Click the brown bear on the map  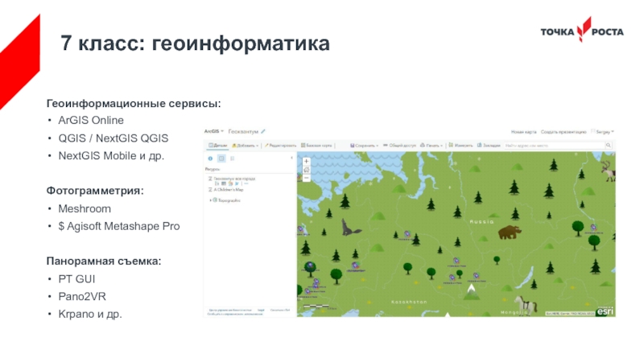(509, 232)
